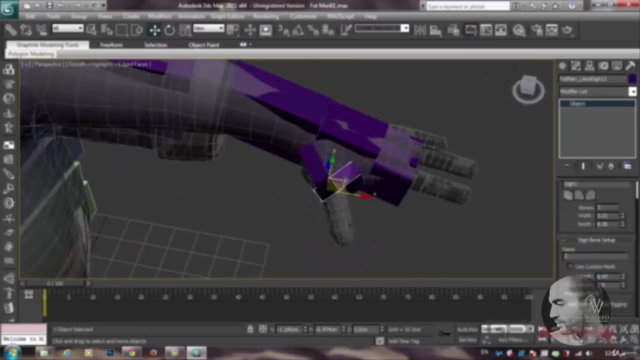Click Edit Named Selection Sets icon

point(346,30)
